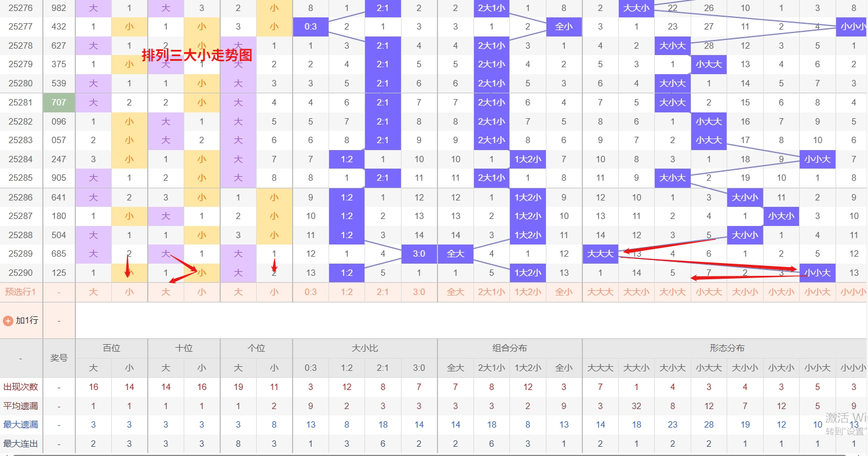Select 个位 大 in the 预选行1 row
The width and height of the screenshot is (868, 456).
point(238,292)
